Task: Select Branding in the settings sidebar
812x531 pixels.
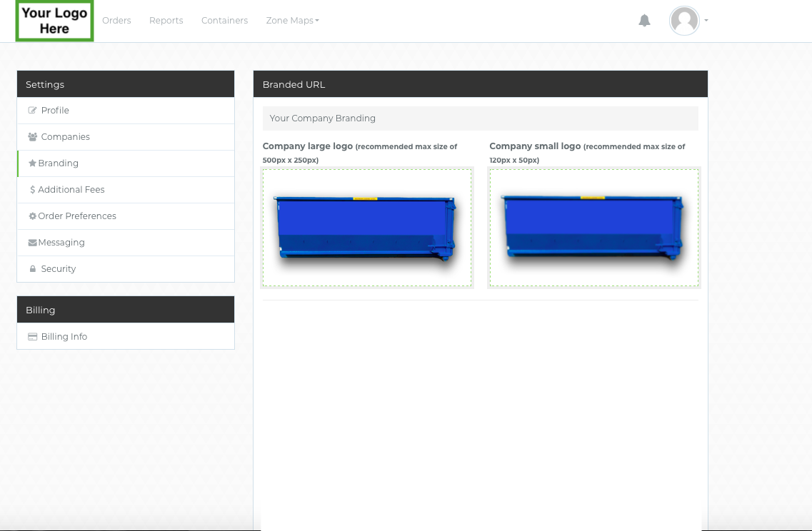Action: pos(126,163)
